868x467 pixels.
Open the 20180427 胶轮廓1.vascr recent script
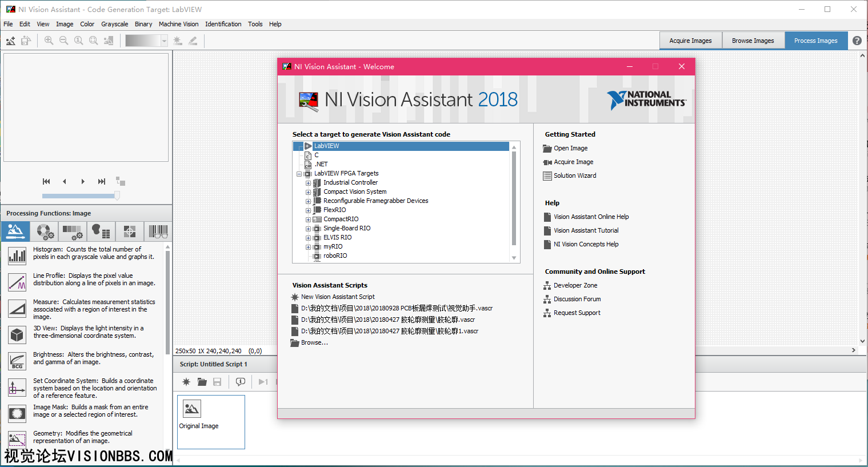point(390,331)
